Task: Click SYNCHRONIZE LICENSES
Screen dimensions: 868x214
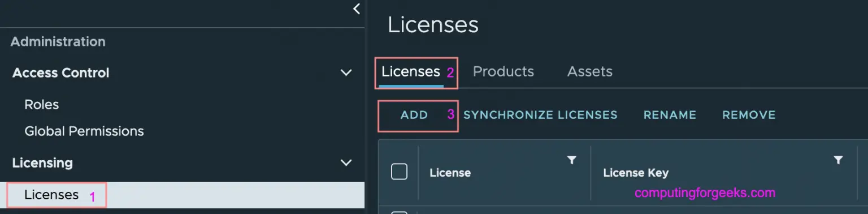Action: (540, 115)
